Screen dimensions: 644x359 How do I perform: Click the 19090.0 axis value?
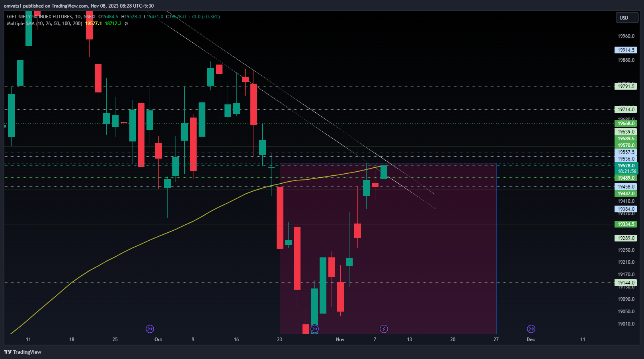(x=626, y=299)
